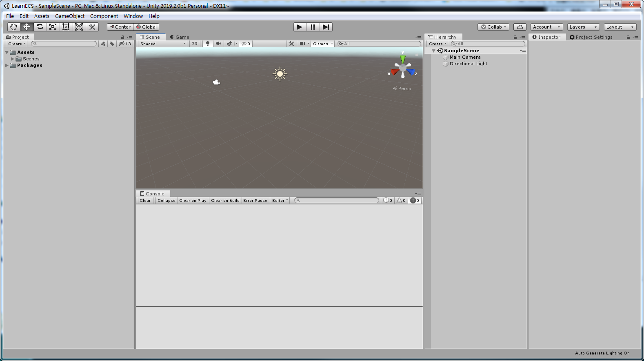The width and height of the screenshot is (644, 361).
Task: Select the Move tool
Action: pos(27,27)
